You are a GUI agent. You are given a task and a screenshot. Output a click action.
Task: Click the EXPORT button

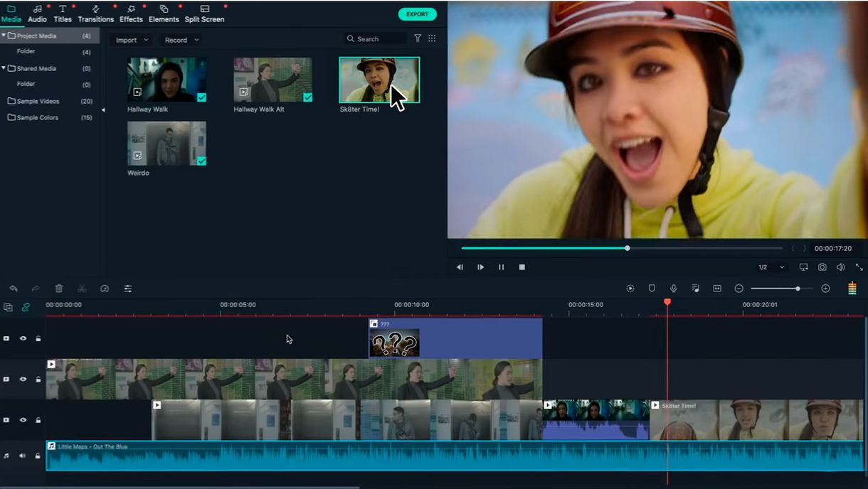[x=417, y=14]
